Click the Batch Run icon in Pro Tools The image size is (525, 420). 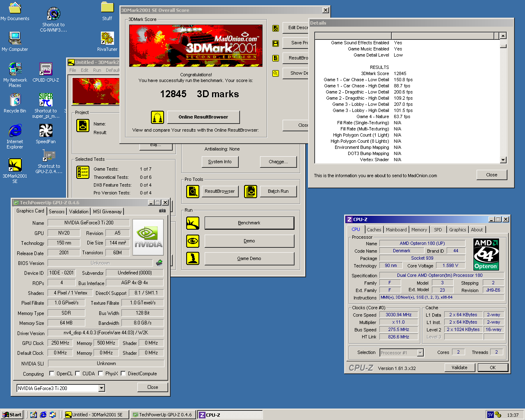click(x=251, y=191)
